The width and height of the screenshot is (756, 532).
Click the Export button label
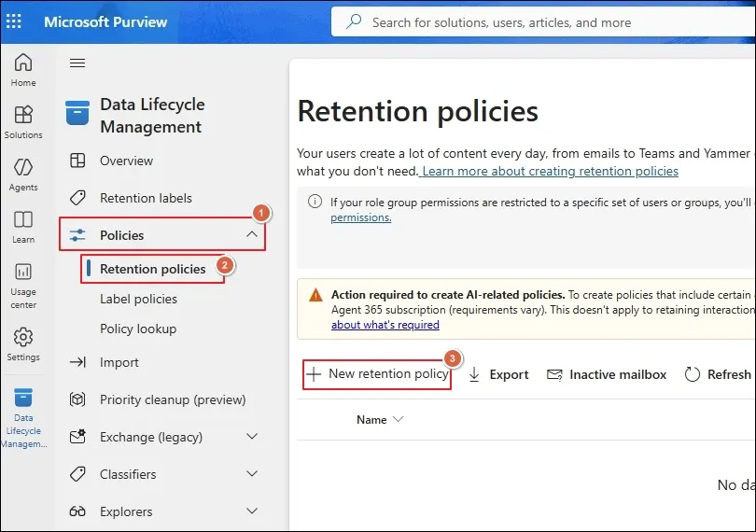[x=510, y=374]
